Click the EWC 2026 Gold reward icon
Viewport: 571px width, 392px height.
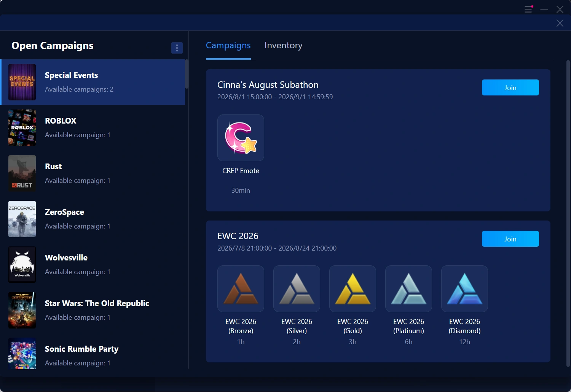click(x=352, y=289)
